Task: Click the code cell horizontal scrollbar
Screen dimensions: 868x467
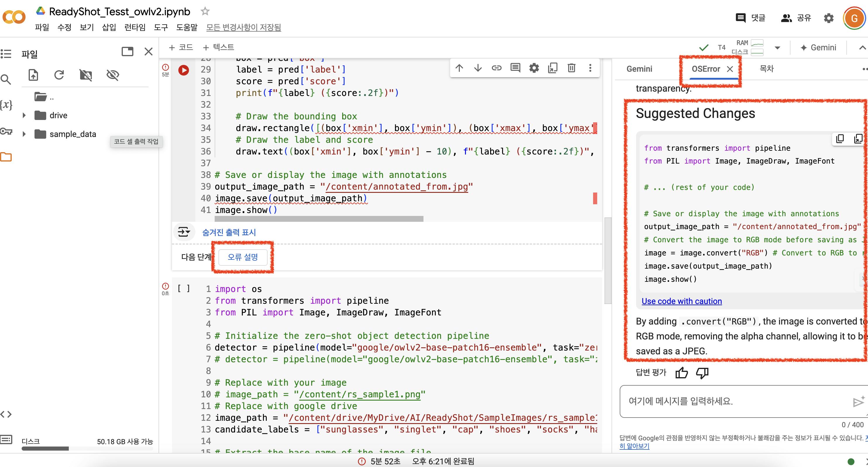Action: pos(319,219)
